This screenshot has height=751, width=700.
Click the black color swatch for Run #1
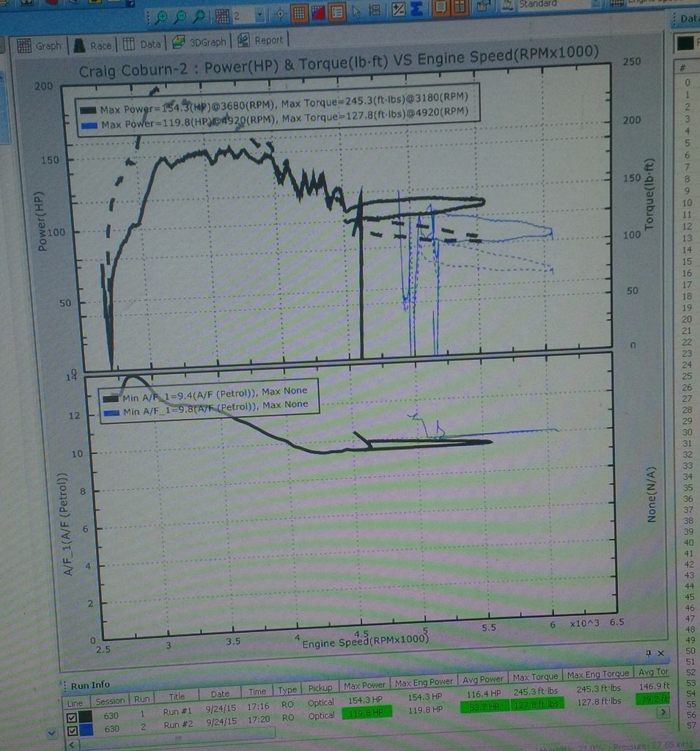tap(86, 717)
